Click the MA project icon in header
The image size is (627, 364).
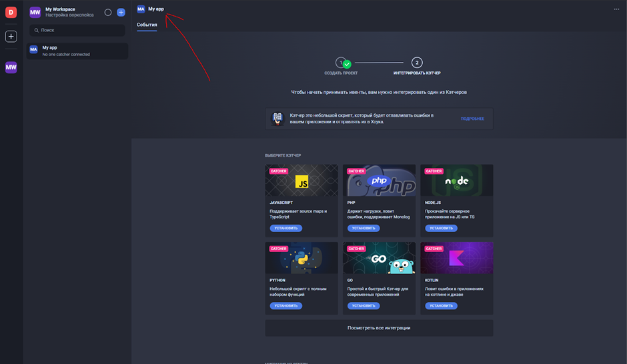pyautogui.click(x=141, y=9)
